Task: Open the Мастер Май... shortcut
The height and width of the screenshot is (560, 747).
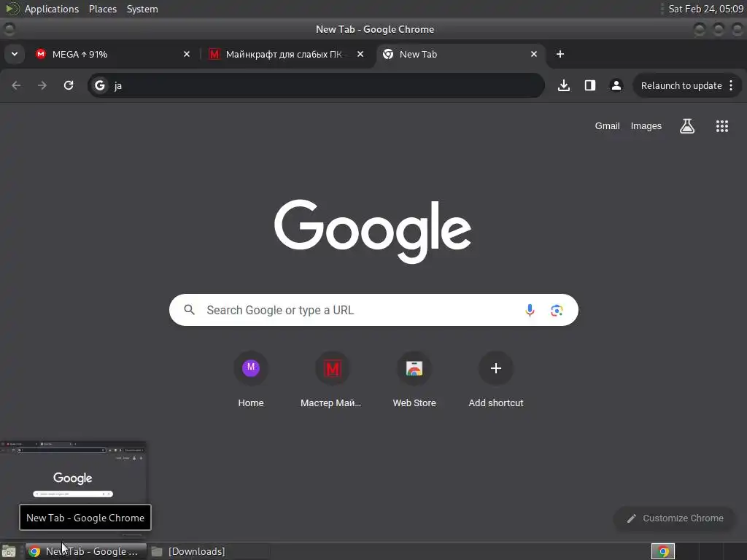Action: pos(332,380)
